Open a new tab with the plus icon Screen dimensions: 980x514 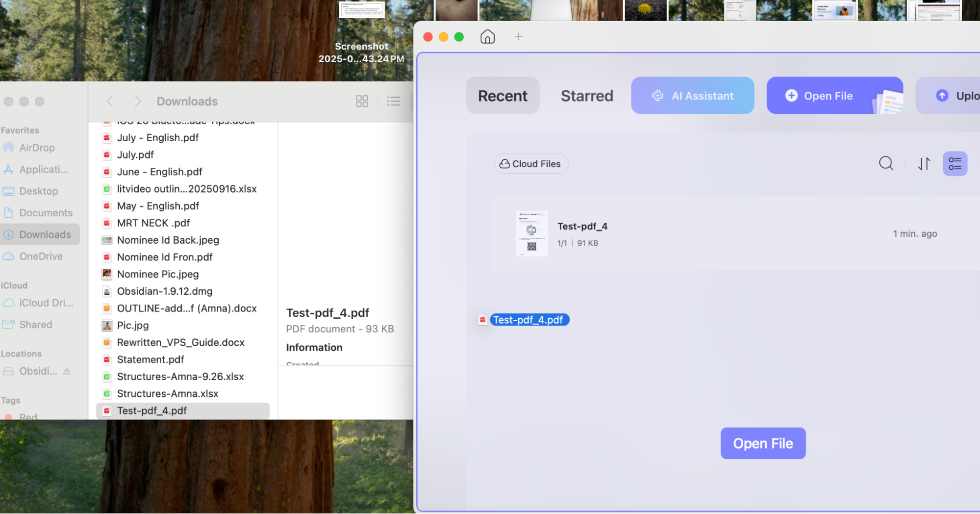[x=518, y=36]
